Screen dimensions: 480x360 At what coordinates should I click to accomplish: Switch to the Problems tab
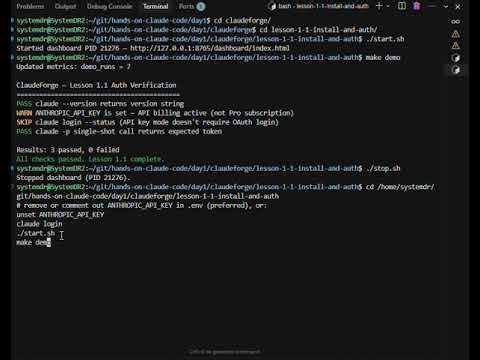pyautogui.click(x=30, y=6)
